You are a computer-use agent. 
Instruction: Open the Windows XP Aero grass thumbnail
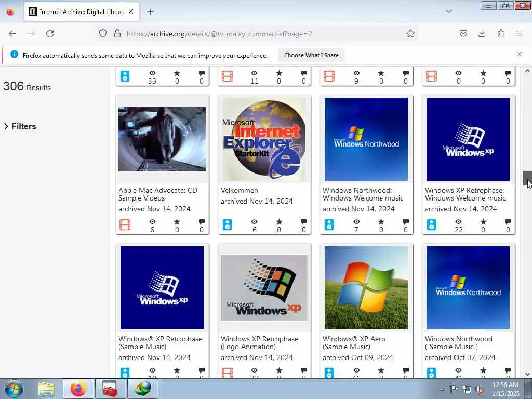pos(366,288)
